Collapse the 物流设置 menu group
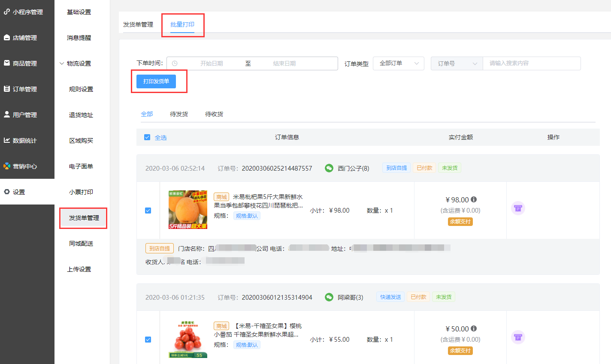The image size is (611, 364). tap(76, 63)
